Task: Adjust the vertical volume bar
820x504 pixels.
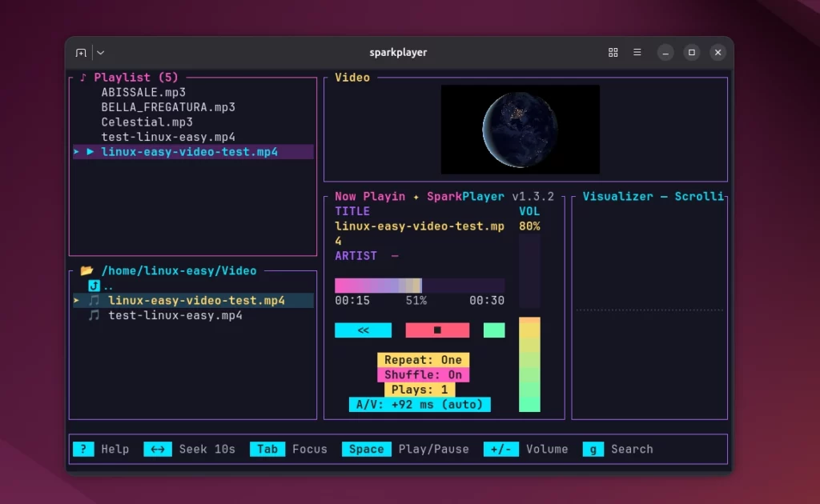Action: (x=529, y=322)
